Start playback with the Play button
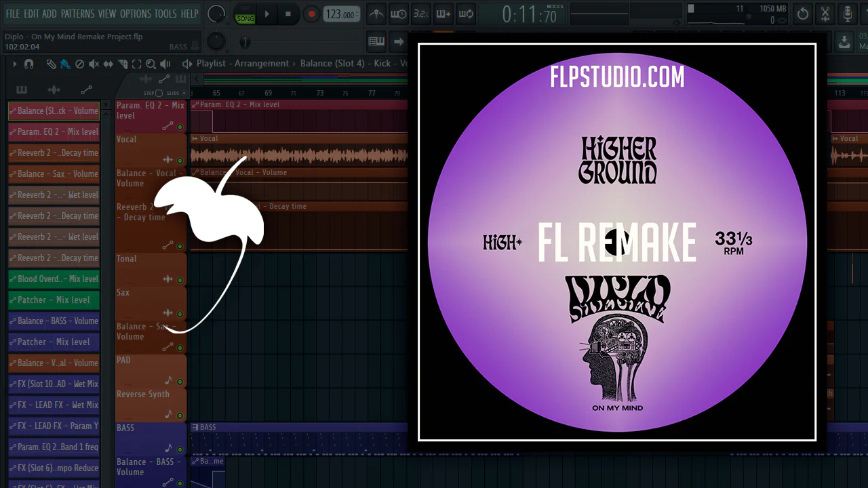Image resolution: width=868 pixels, height=488 pixels. (267, 14)
